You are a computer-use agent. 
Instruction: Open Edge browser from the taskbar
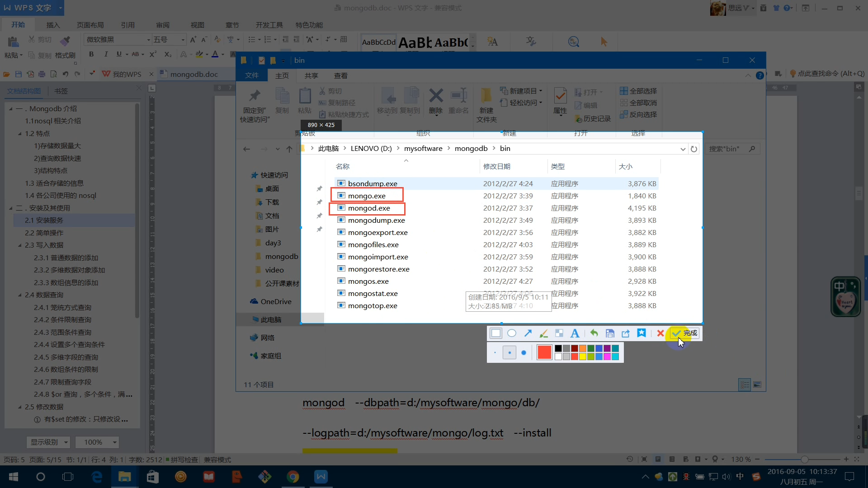(x=97, y=477)
